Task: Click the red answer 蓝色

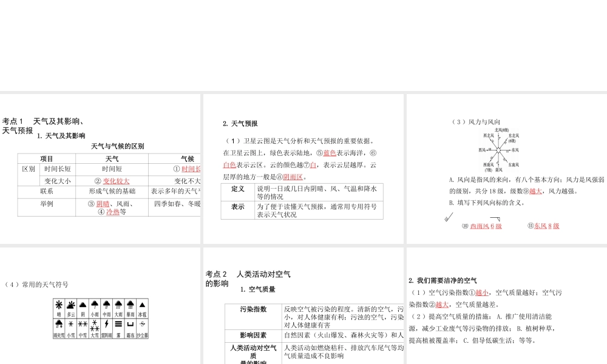Action: coord(330,153)
